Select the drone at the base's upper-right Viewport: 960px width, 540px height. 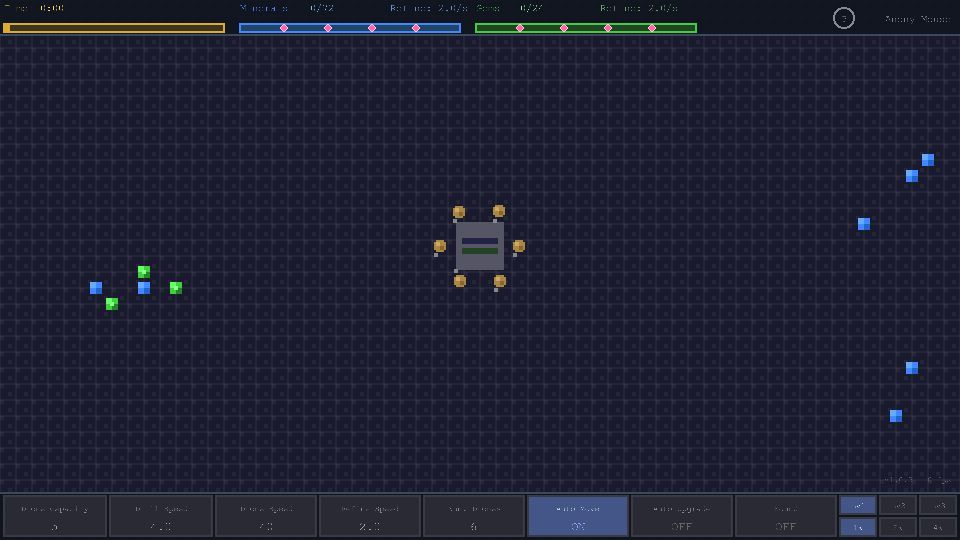point(499,211)
